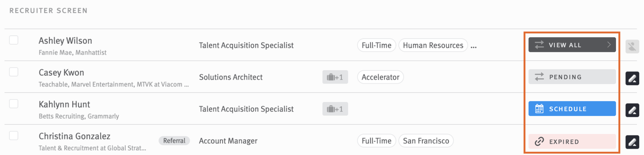This screenshot has height=155, width=644.
Task: Click PENDING status on Casey Kwon's row
Action: (572, 77)
